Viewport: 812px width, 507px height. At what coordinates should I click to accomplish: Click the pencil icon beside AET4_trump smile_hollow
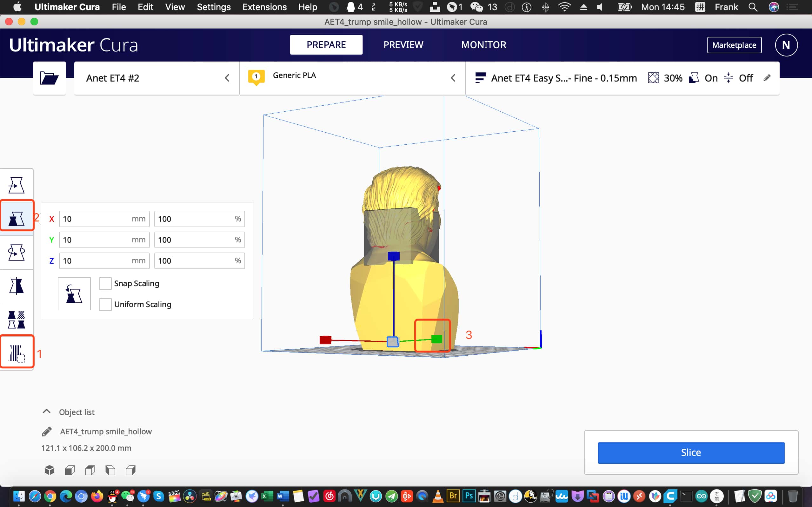pyautogui.click(x=47, y=431)
